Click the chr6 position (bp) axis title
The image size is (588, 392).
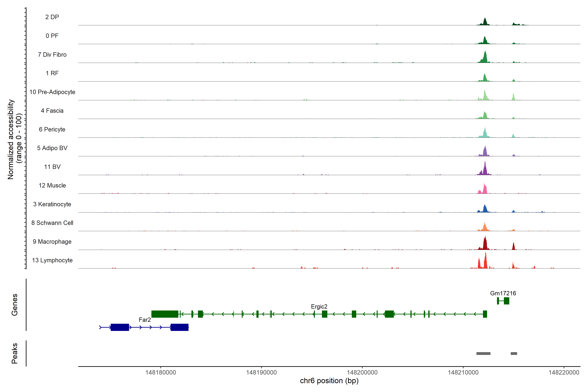(329, 381)
